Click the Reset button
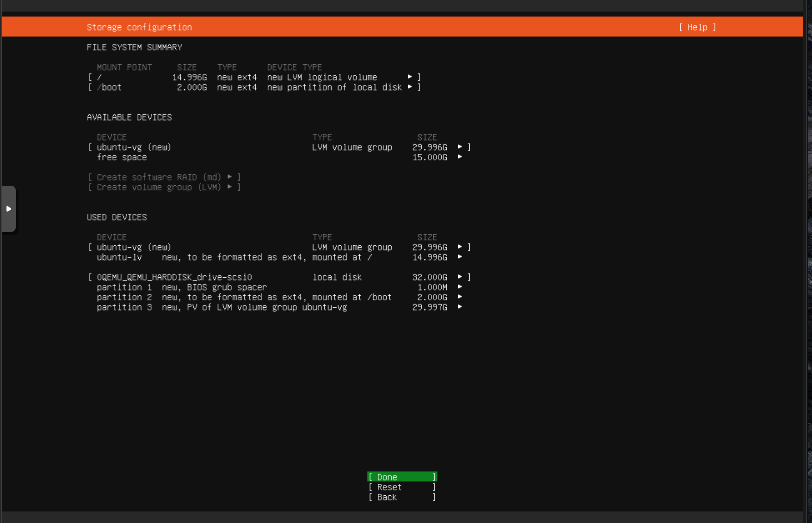Image resolution: width=812 pixels, height=523 pixels. [401, 487]
